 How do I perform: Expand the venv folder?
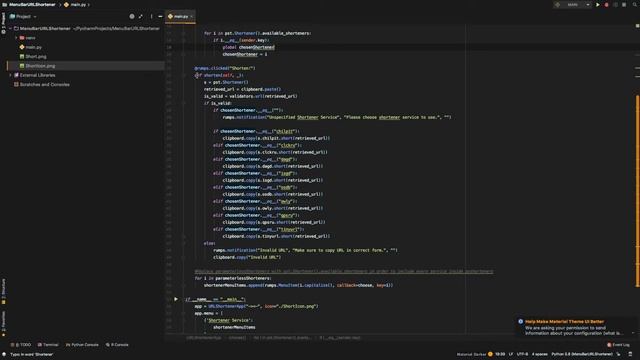pos(16,38)
